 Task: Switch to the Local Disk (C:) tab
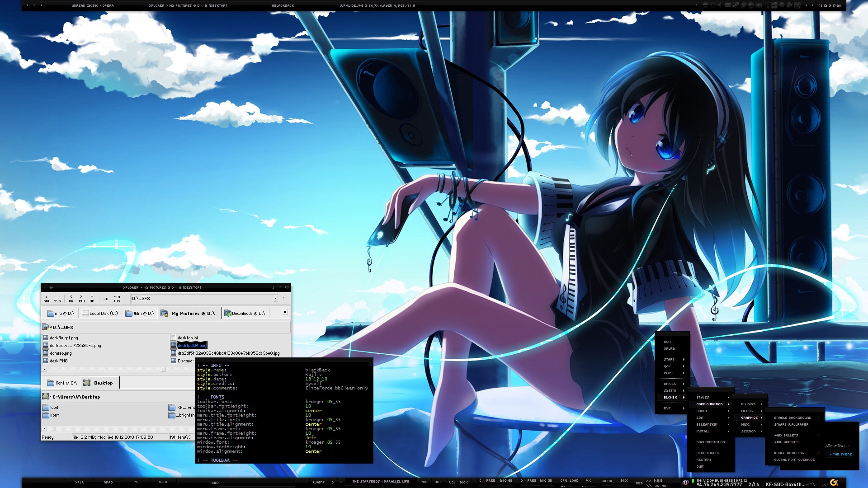(x=100, y=313)
